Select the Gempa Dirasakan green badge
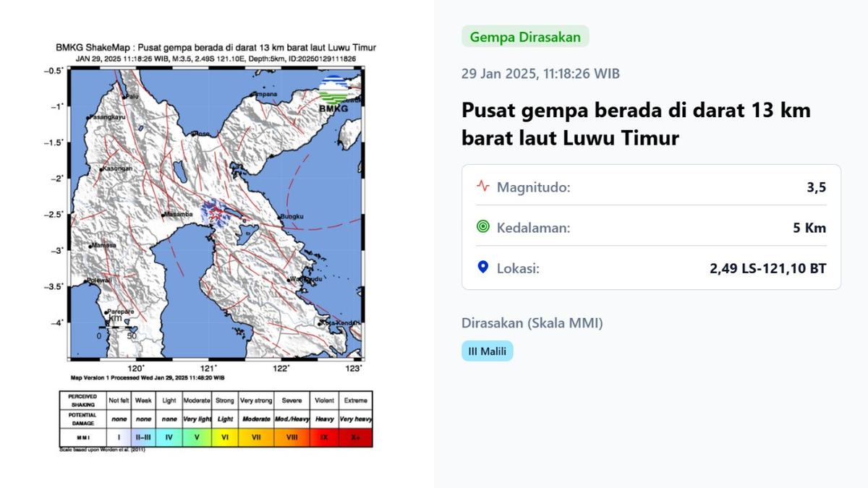The height and width of the screenshot is (488, 868). click(525, 37)
